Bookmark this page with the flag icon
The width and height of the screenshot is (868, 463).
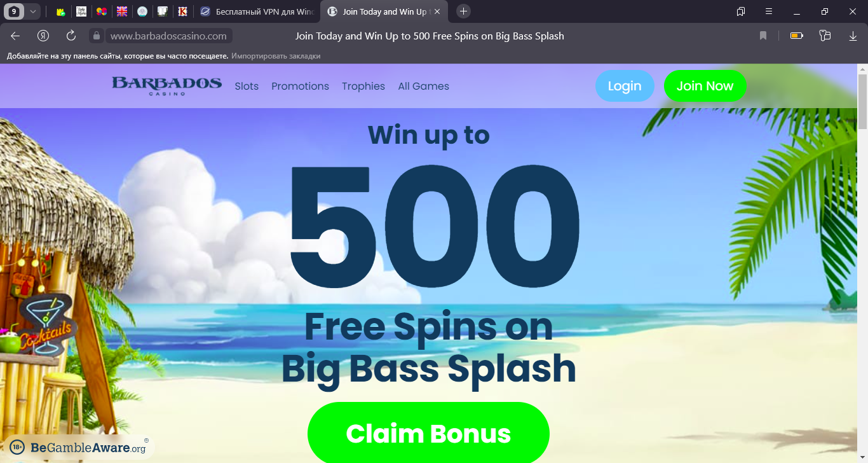763,36
